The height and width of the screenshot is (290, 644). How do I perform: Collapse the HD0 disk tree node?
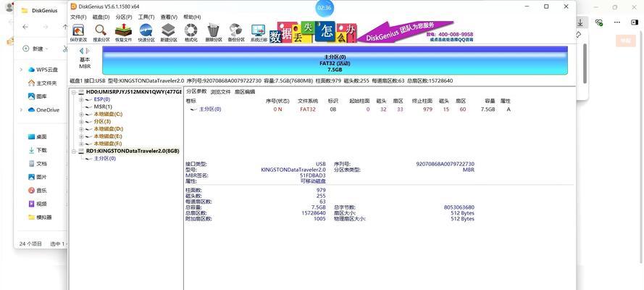(x=74, y=92)
